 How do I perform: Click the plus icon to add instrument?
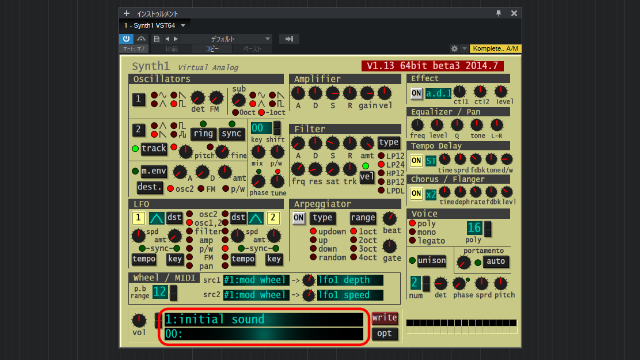click(126, 13)
